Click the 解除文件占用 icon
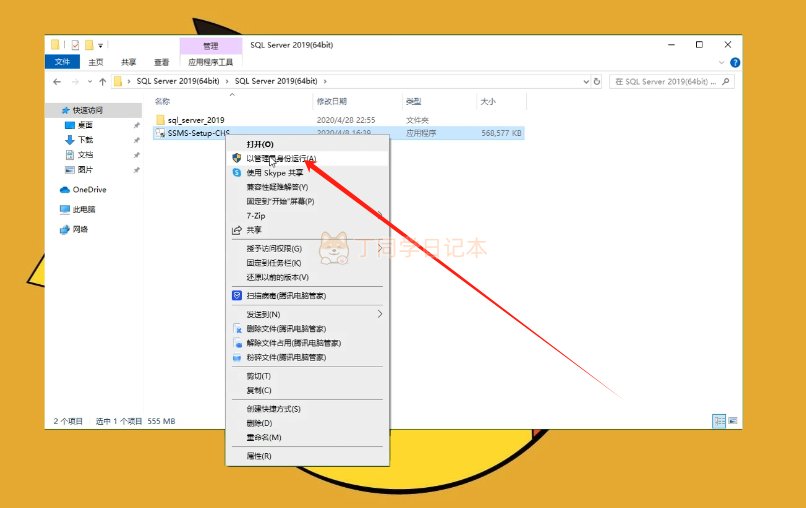The image size is (806, 508). [x=237, y=343]
